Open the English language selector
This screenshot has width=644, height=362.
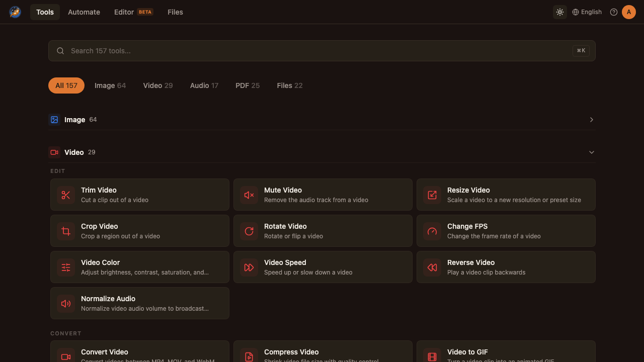pos(587,12)
